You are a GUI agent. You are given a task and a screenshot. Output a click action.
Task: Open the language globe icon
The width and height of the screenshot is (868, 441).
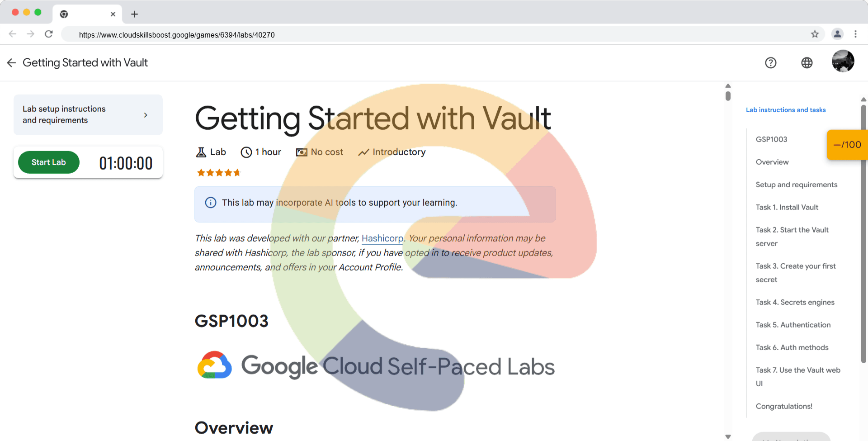[x=807, y=63]
